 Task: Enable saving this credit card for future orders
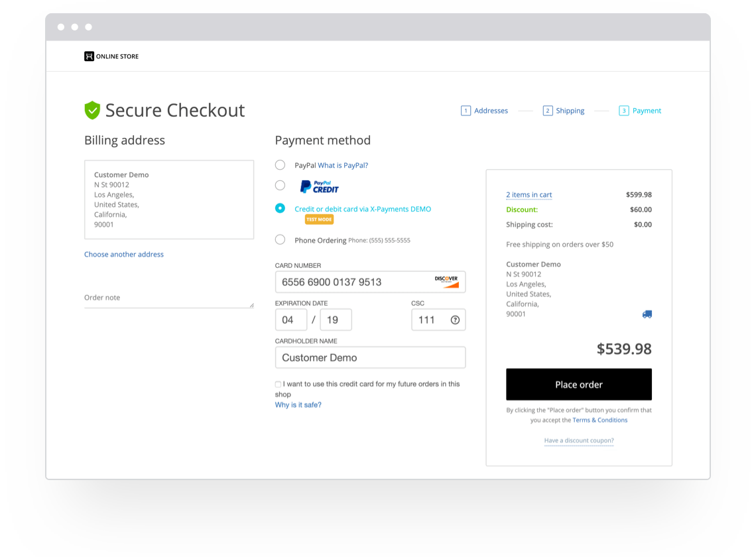[x=277, y=384]
